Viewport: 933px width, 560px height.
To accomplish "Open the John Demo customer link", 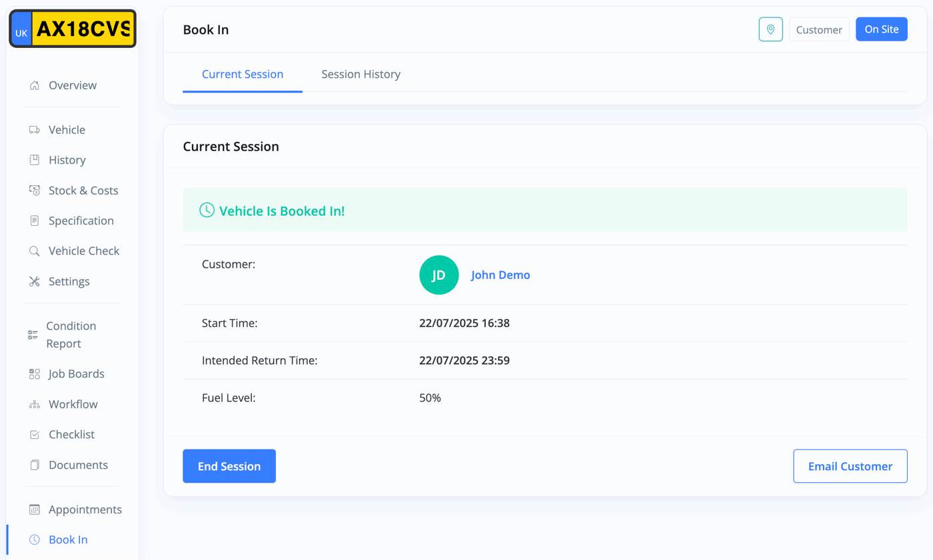I will [500, 275].
